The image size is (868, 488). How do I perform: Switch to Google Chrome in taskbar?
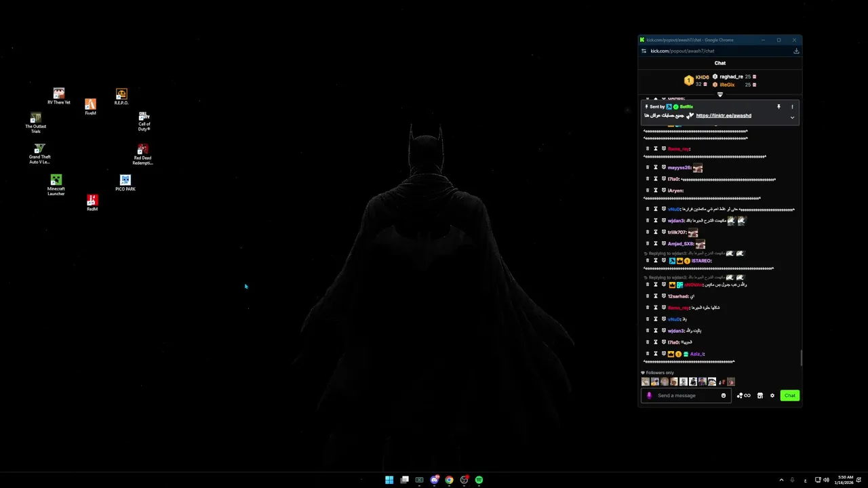coord(449,480)
